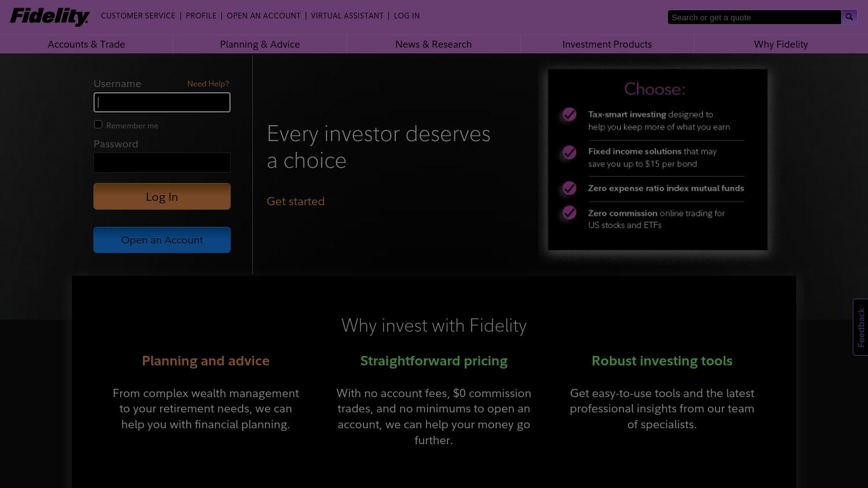
Task: Click the Fixed income solutions checkmark icon
Action: point(569,152)
